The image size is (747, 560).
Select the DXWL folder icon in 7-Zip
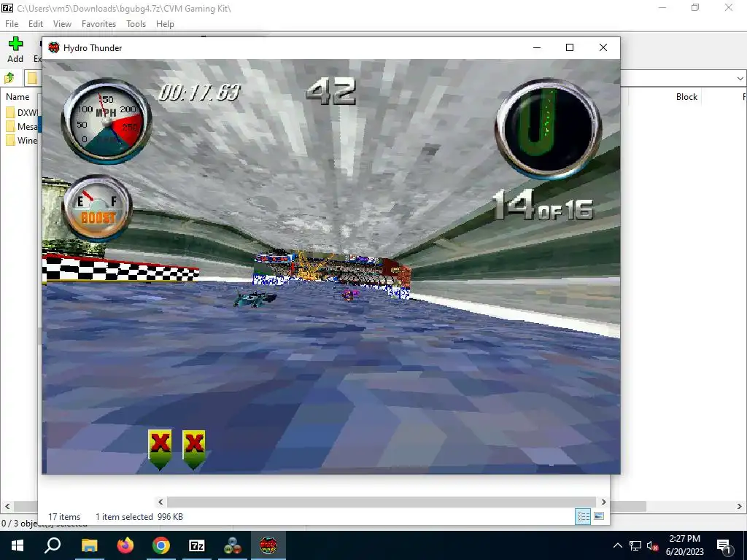(x=10, y=112)
